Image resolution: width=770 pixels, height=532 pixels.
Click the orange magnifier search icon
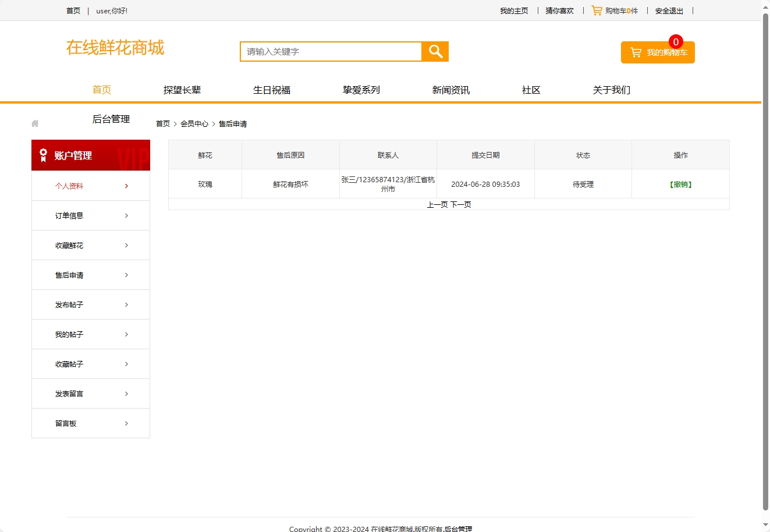[435, 51]
